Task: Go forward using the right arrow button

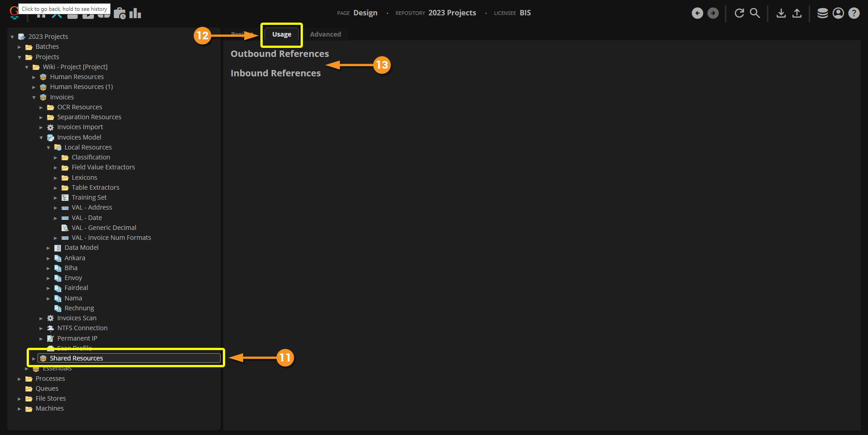Action: point(713,13)
